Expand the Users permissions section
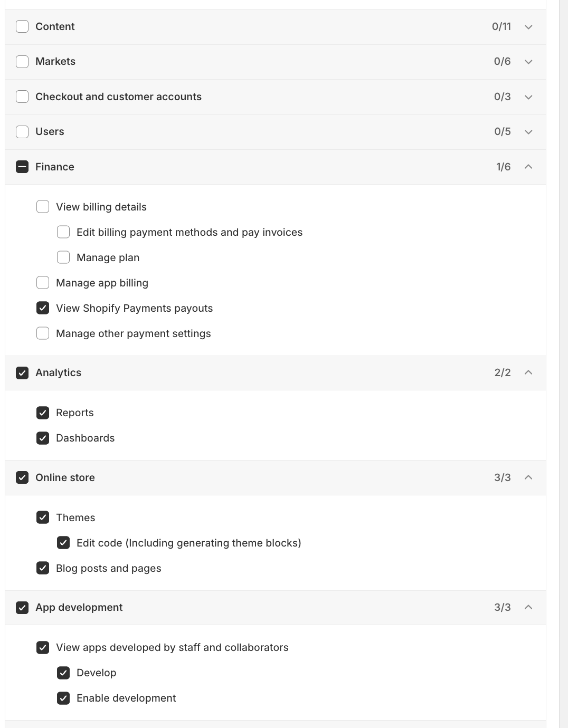The width and height of the screenshot is (568, 728). click(x=528, y=132)
